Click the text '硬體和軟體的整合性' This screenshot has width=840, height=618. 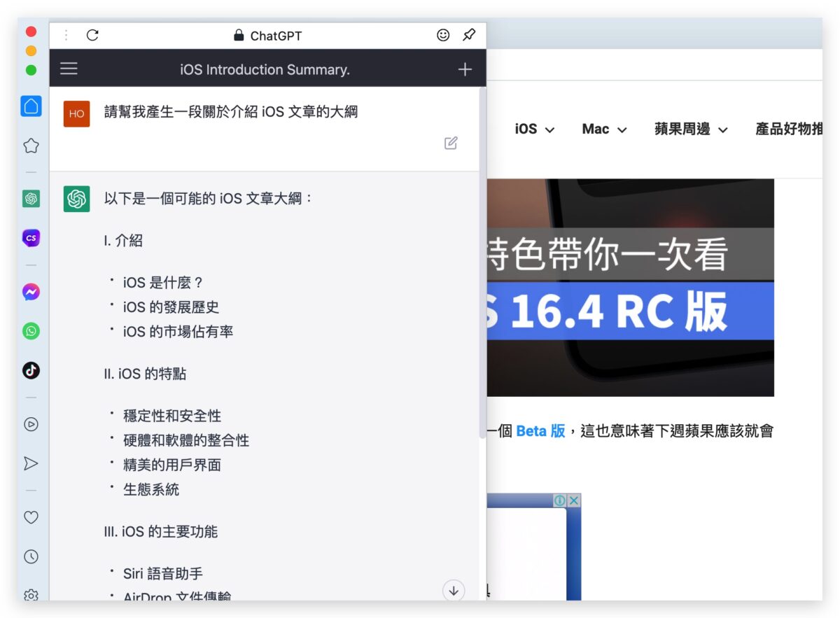(186, 440)
